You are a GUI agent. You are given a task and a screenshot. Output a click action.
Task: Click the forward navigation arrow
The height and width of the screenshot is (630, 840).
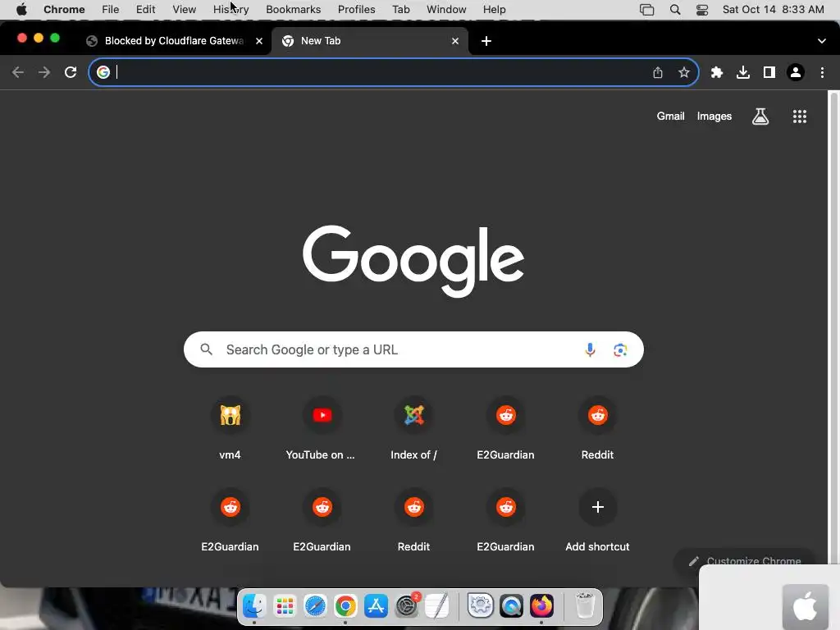click(44, 72)
